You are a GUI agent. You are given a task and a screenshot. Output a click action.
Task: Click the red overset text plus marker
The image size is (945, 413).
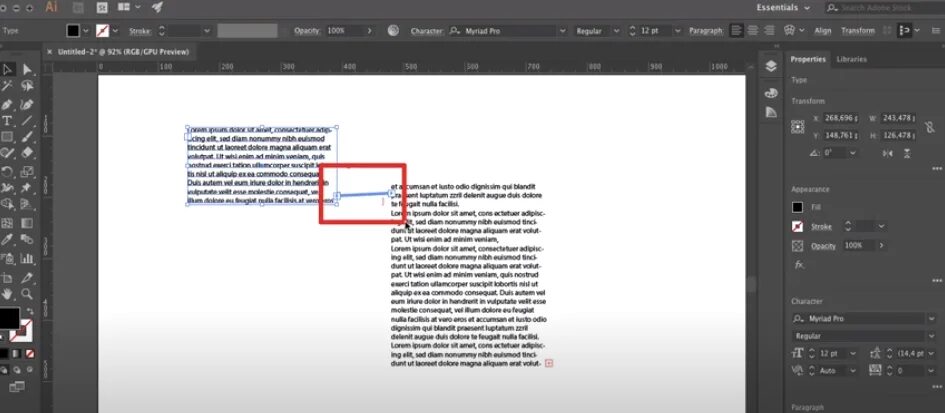pos(548,363)
